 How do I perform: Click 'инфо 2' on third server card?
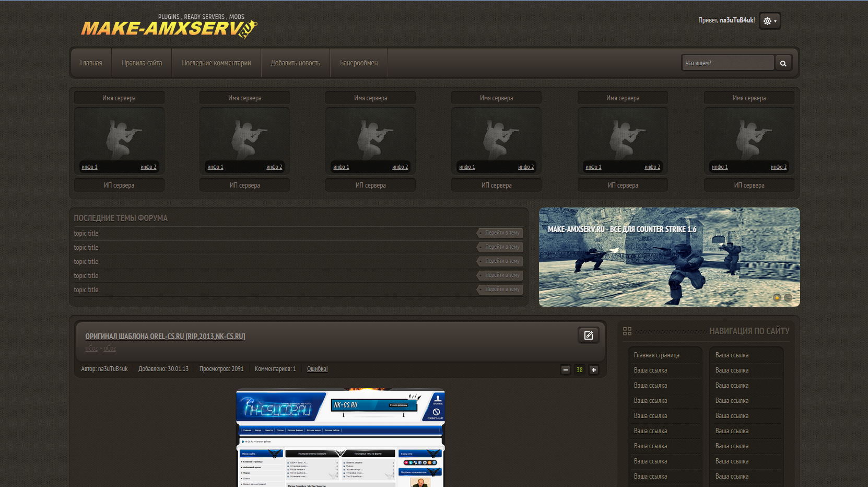coord(400,167)
